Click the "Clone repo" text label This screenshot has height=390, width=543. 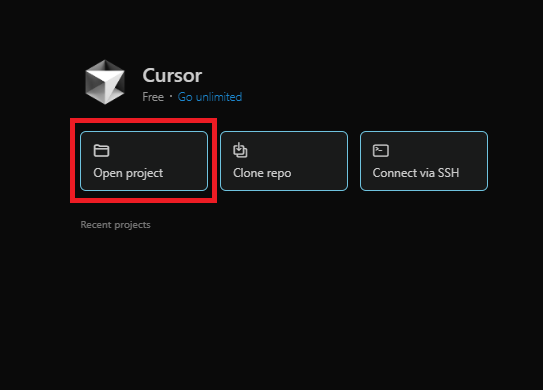point(262,173)
